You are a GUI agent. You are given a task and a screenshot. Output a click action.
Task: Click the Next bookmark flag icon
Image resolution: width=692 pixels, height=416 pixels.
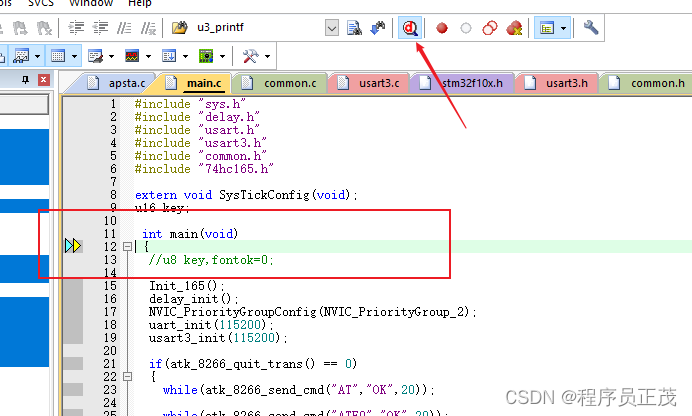click(x=20, y=28)
